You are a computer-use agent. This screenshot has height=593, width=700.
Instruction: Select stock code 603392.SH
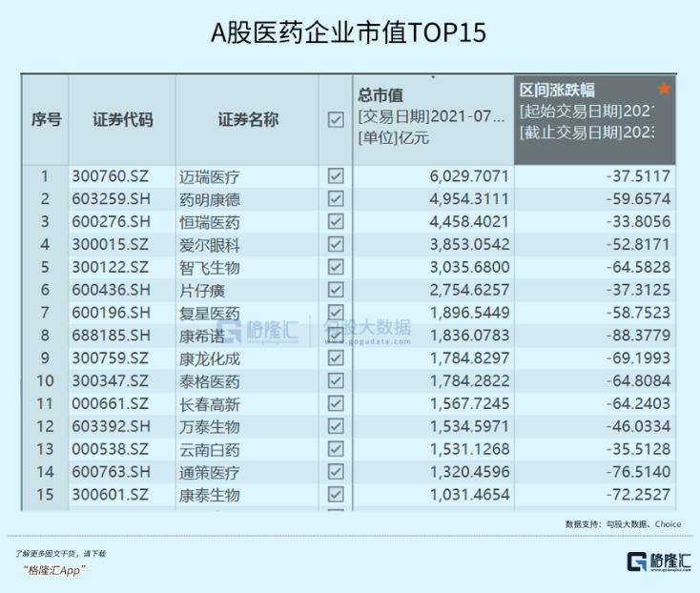[112, 426]
